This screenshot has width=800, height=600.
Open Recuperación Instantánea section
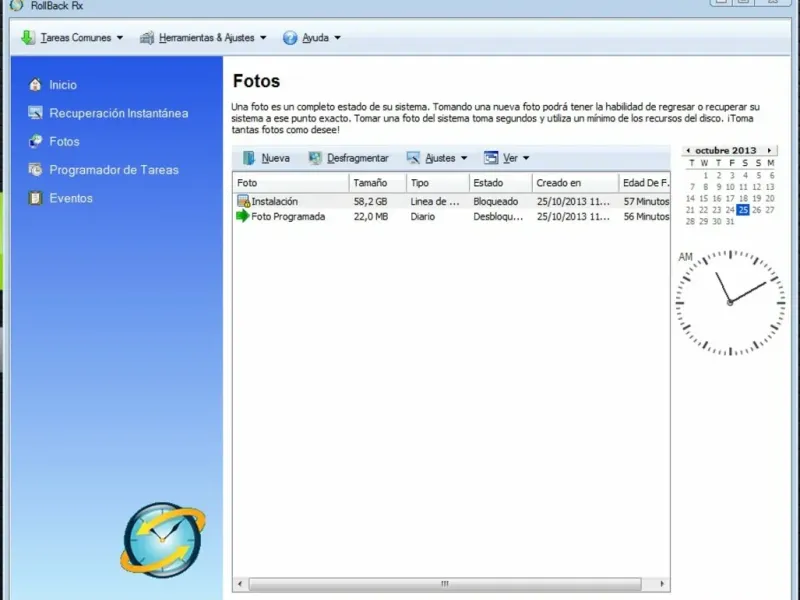[118, 113]
